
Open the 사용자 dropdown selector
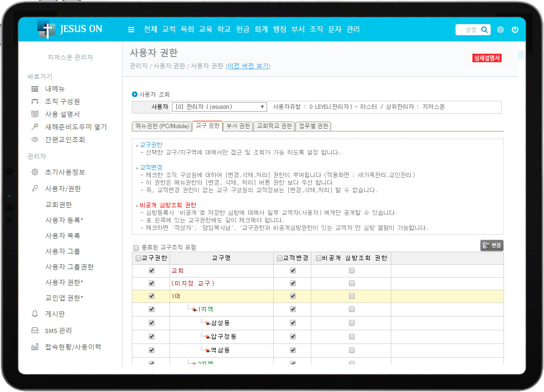click(219, 107)
